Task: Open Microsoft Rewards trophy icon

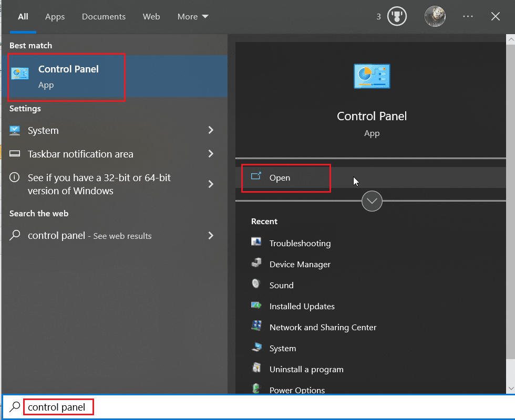Action: pyautogui.click(x=397, y=16)
